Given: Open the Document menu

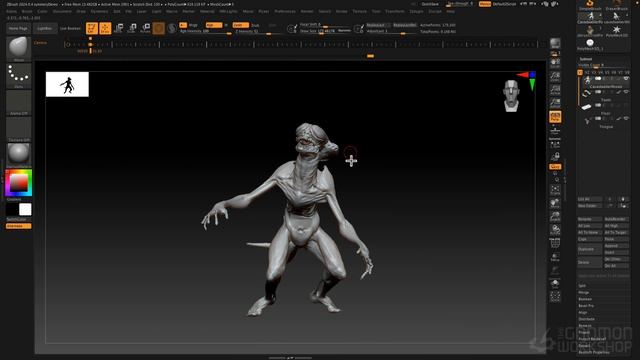Looking at the screenshot, I should [x=62, y=11].
